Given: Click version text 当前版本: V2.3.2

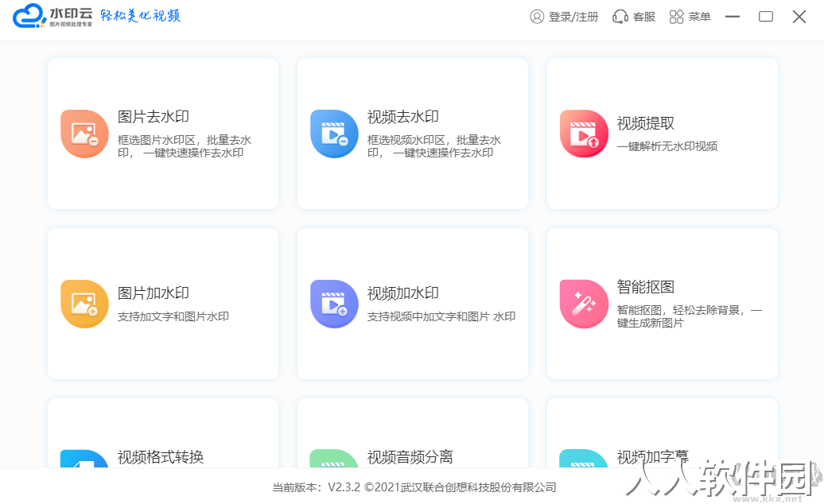Looking at the screenshot, I should (x=317, y=487).
